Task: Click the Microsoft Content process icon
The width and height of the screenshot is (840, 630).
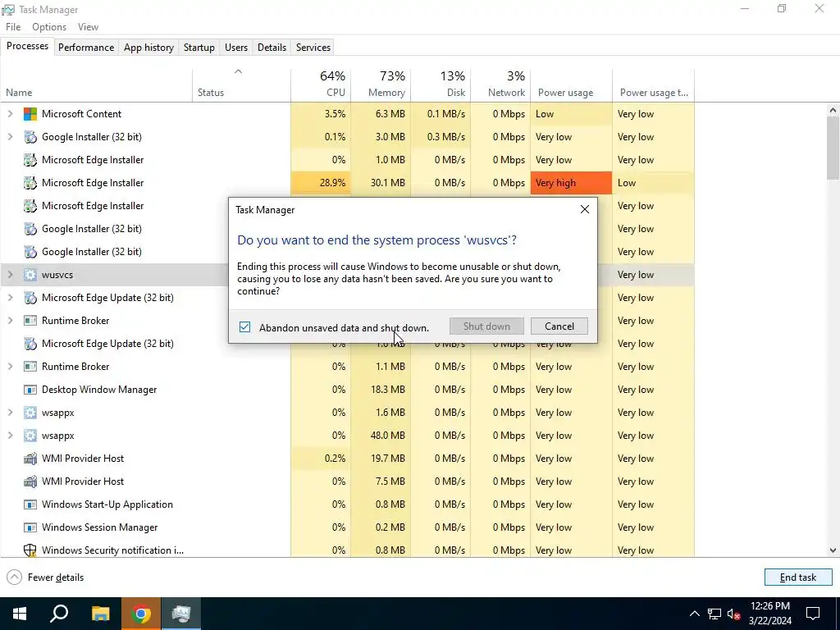Action: tap(30, 113)
